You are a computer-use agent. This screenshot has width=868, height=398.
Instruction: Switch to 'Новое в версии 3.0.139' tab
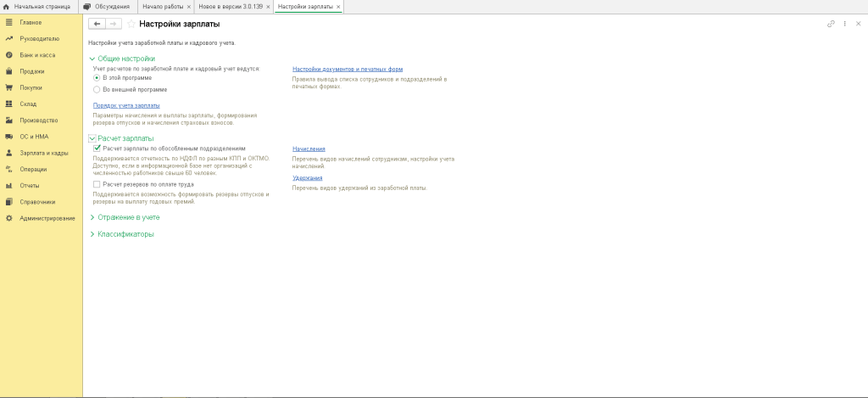(229, 7)
